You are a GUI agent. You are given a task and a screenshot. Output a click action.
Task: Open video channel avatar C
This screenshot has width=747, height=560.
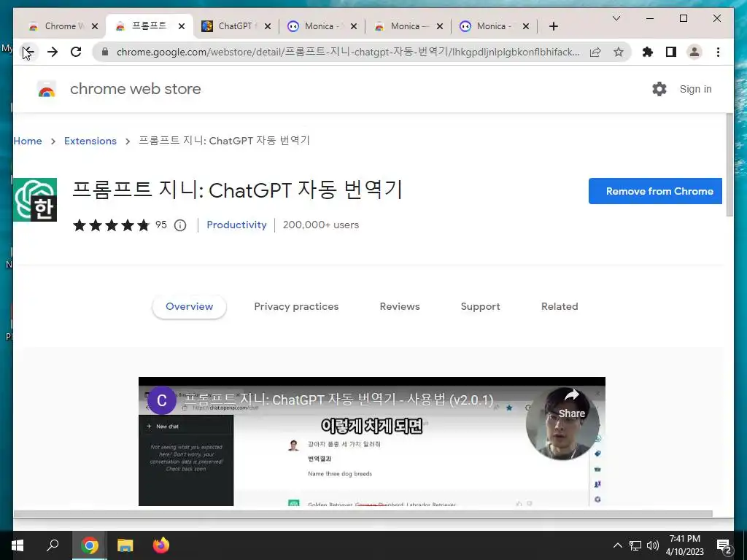coord(161,400)
